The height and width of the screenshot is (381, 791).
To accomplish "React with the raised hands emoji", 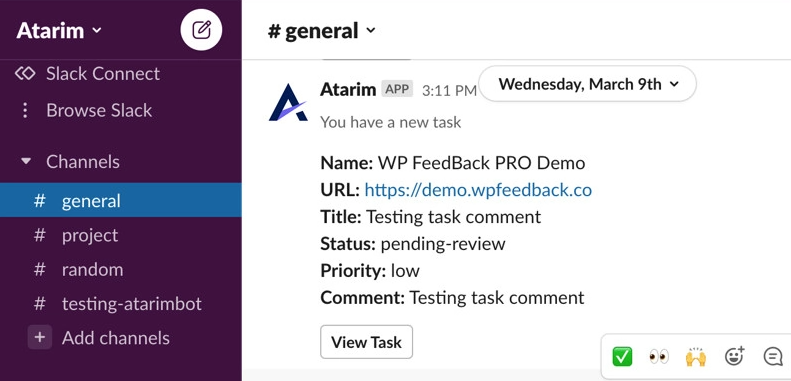I will pos(696,356).
